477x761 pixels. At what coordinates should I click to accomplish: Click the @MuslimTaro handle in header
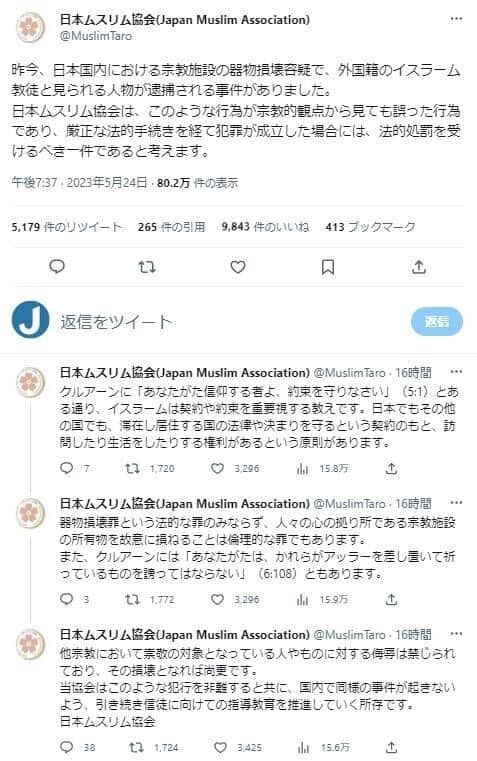[96, 36]
